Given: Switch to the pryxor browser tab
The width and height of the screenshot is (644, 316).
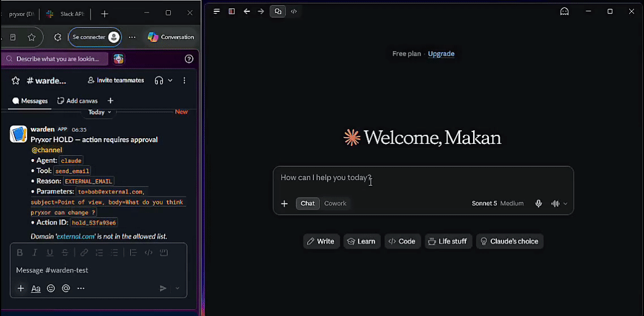Looking at the screenshot, I should click(20, 14).
